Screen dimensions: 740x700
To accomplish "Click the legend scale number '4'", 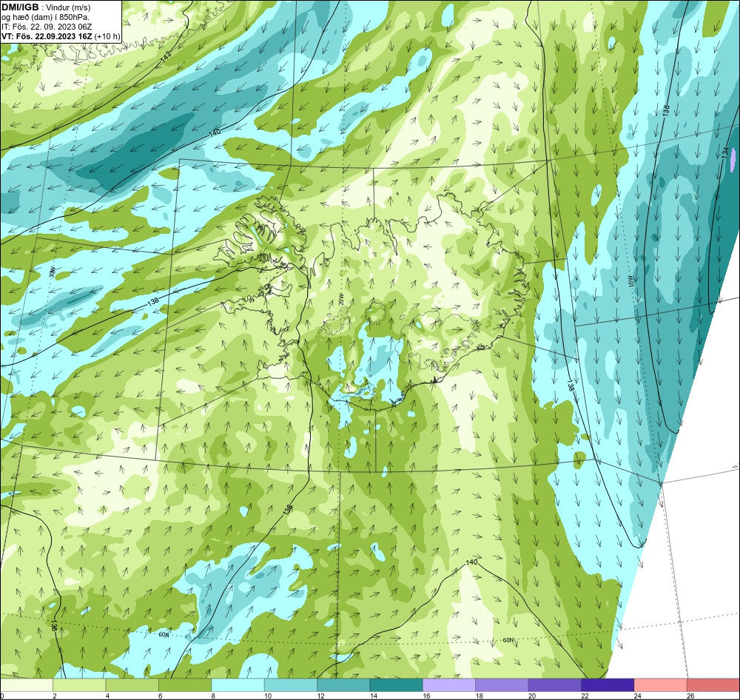I will 107,696.
